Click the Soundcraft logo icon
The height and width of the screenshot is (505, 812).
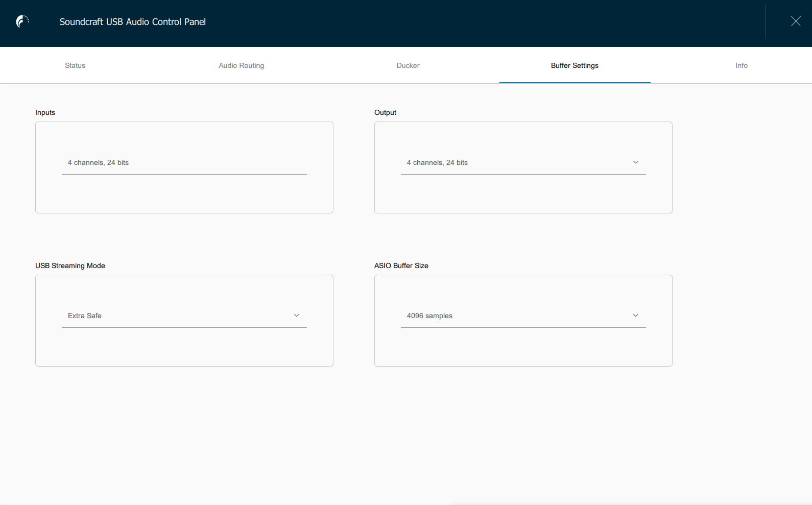pyautogui.click(x=22, y=21)
